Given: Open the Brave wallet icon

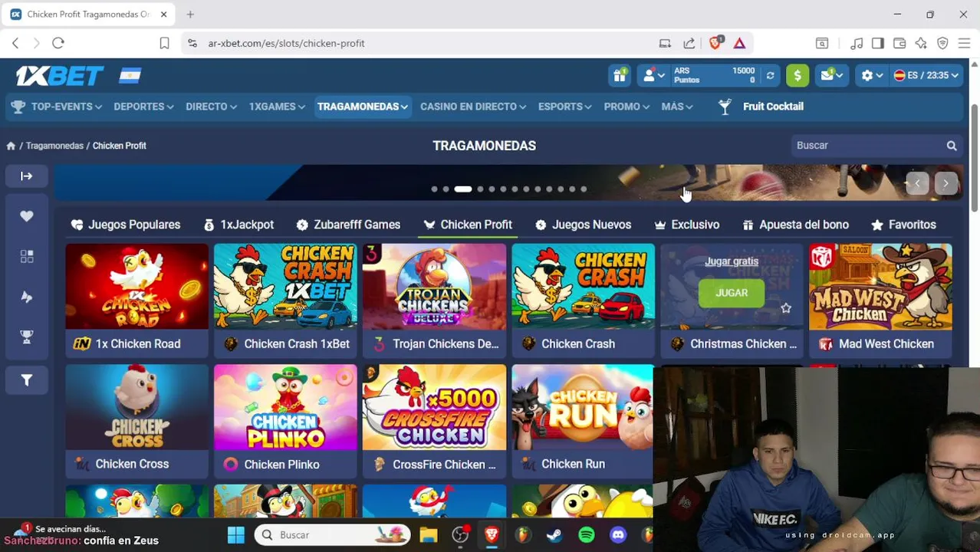Looking at the screenshot, I should (x=899, y=44).
